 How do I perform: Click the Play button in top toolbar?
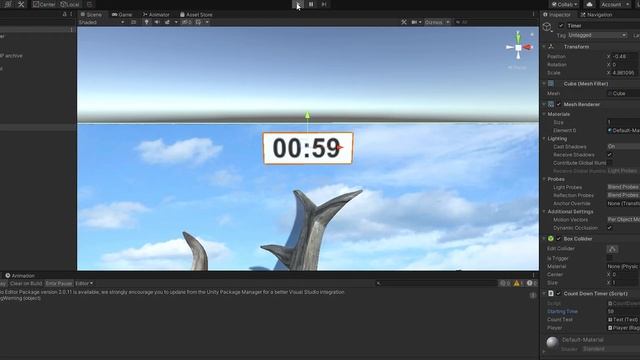[x=298, y=4]
